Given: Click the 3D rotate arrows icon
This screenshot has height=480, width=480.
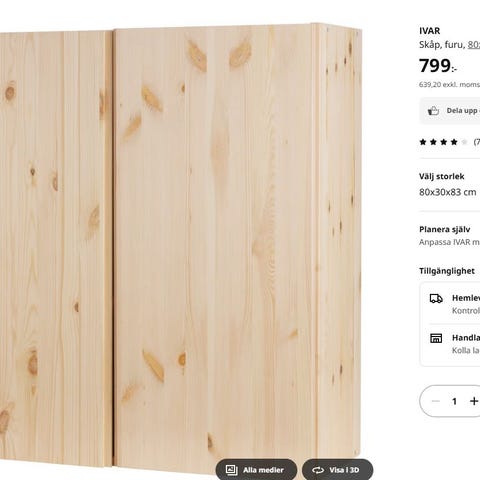Looking at the screenshot, I should point(318,470).
